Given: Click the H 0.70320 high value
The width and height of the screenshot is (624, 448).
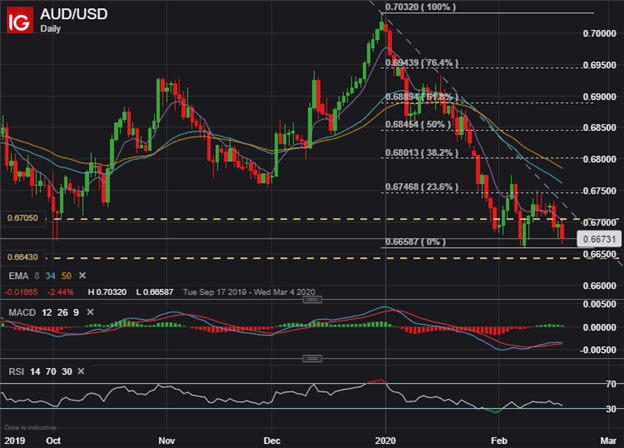Looking at the screenshot, I should click(x=107, y=292).
